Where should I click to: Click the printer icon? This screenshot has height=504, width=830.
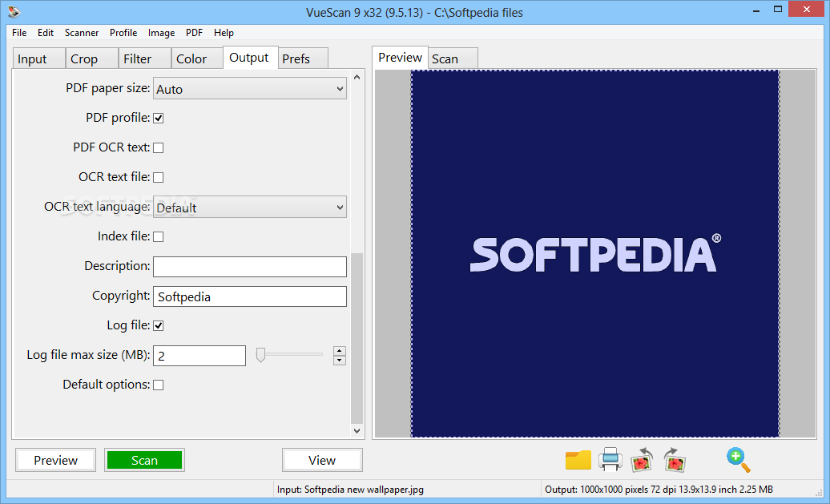(610, 460)
